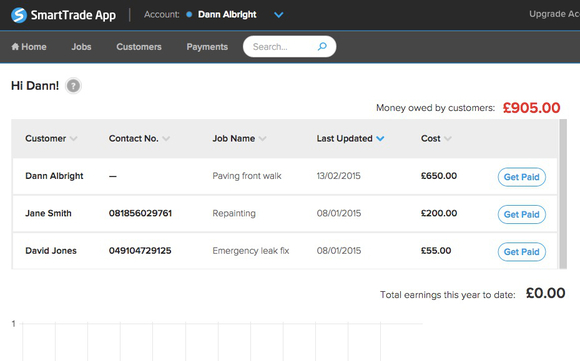Click the £905.00 money owed amount

coord(532,108)
